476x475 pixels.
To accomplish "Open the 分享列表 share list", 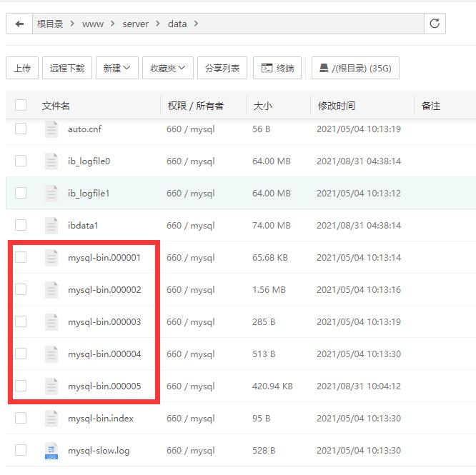I will point(222,68).
